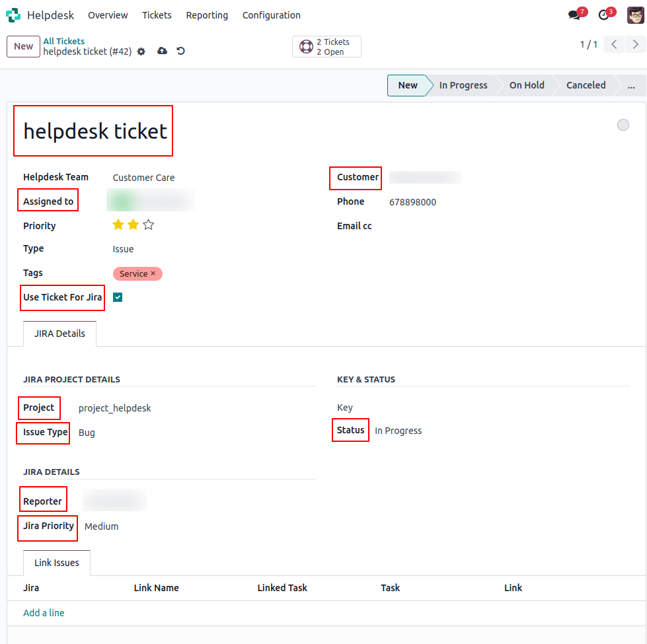The width and height of the screenshot is (647, 644).
Task: Click the Email cc input field
Action: point(509,226)
